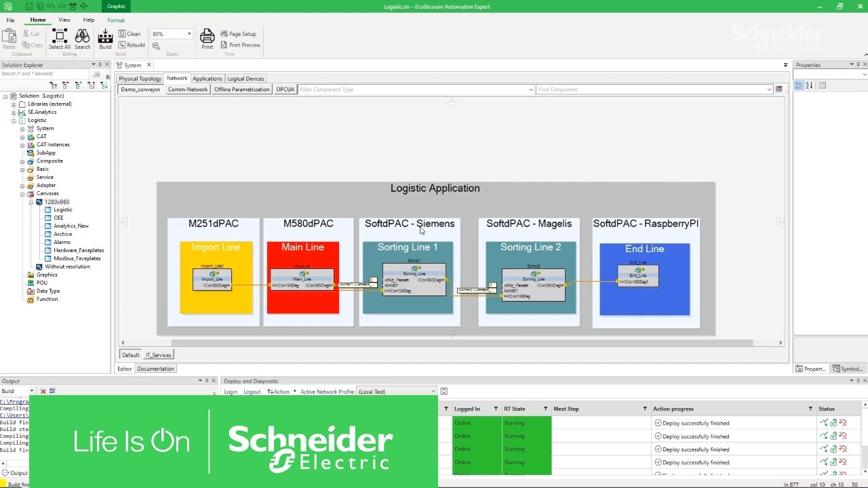Expand the CAT Instances node
The image size is (868, 488).
[x=22, y=145]
